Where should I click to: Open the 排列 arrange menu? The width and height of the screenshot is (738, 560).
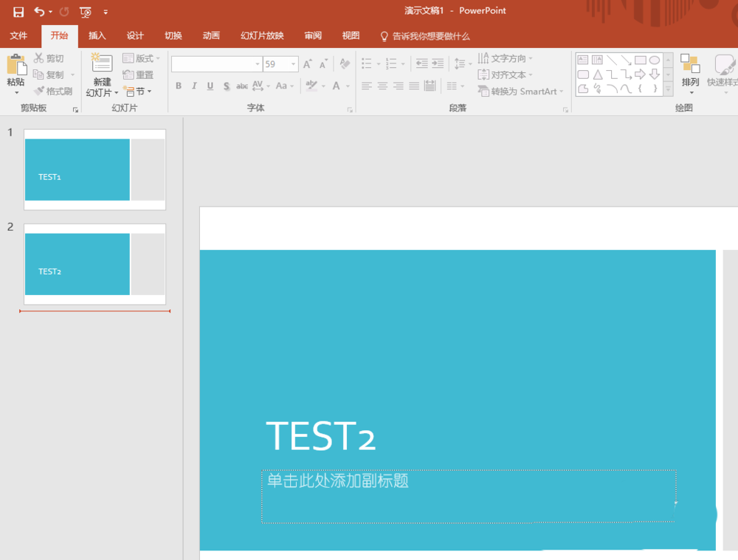690,75
